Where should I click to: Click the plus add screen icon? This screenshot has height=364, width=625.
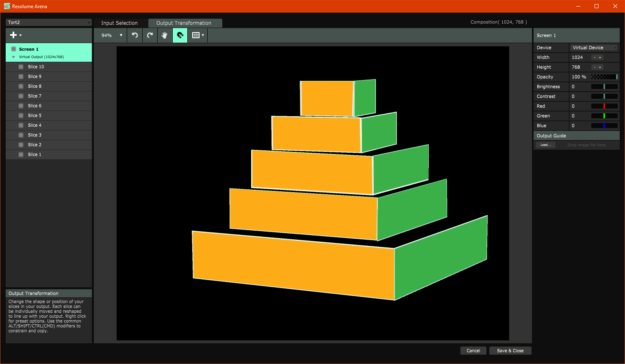14,35
